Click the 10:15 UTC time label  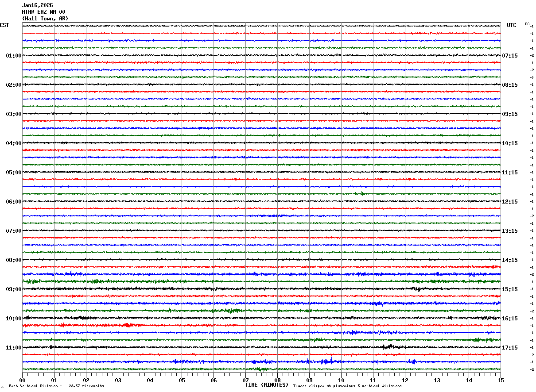(x=510, y=143)
